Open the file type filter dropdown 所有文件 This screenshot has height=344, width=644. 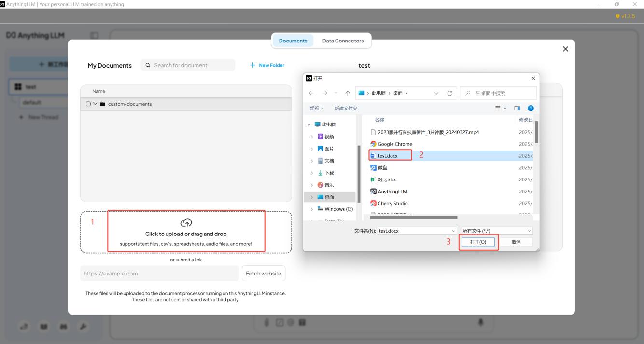(496, 231)
